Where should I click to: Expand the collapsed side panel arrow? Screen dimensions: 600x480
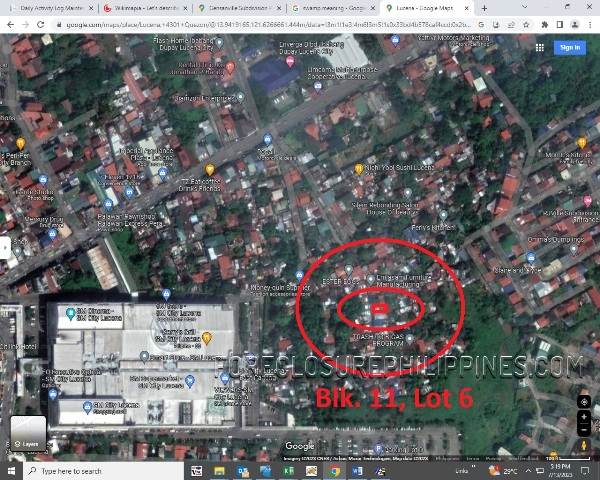[x=5, y=247]
